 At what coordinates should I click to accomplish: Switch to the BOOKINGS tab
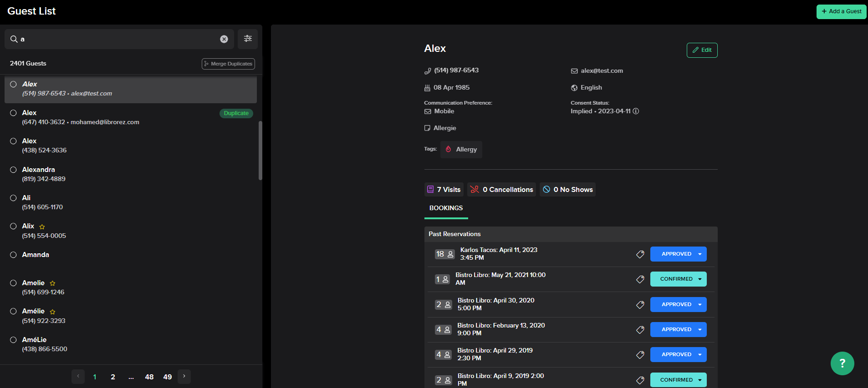(446, 208)
